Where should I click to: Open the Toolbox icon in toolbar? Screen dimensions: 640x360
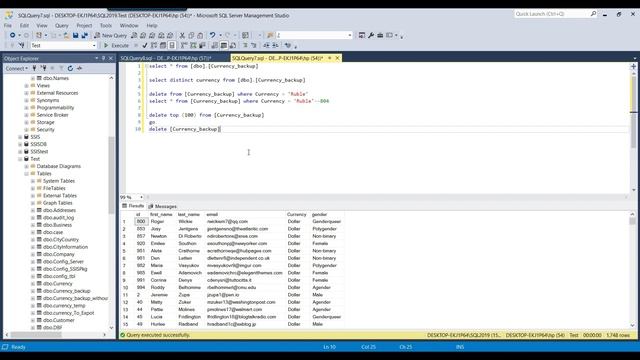point(380,36)
